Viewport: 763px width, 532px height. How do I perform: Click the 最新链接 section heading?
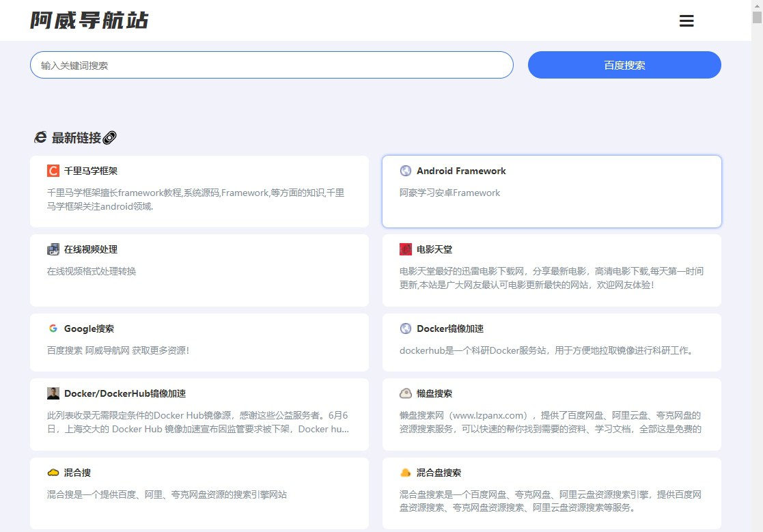(x=77, y=138)
